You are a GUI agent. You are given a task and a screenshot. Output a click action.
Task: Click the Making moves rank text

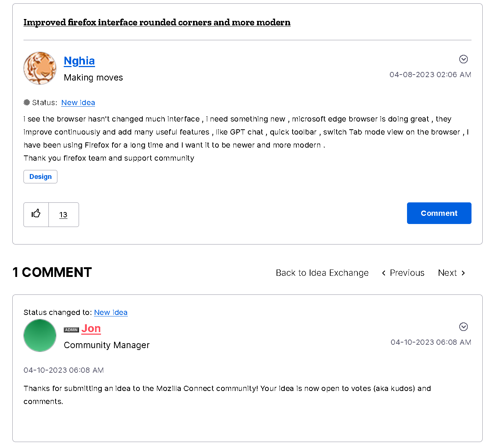click(x=93, y=78)
